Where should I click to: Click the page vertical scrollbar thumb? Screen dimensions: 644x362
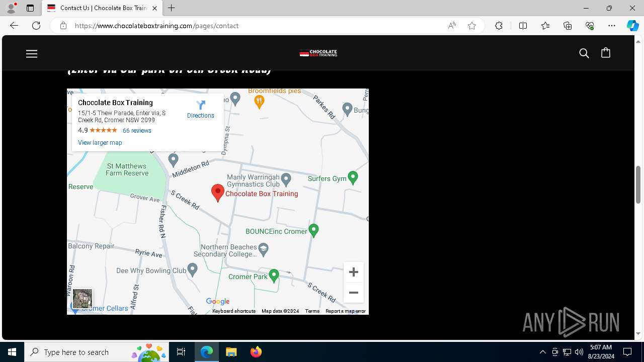point(638,185)
